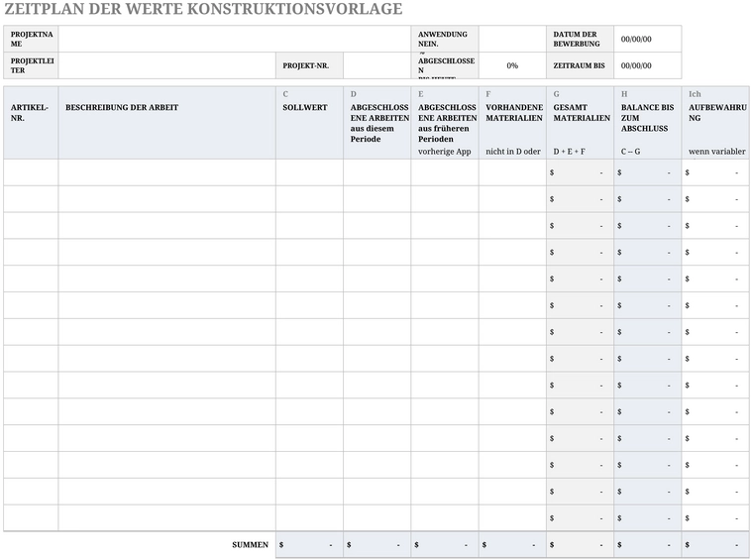Click the 'wenn variabler' note text
The height and width of the screenshot is (560, 751).
pyautogui.click(x=717, y=152)
